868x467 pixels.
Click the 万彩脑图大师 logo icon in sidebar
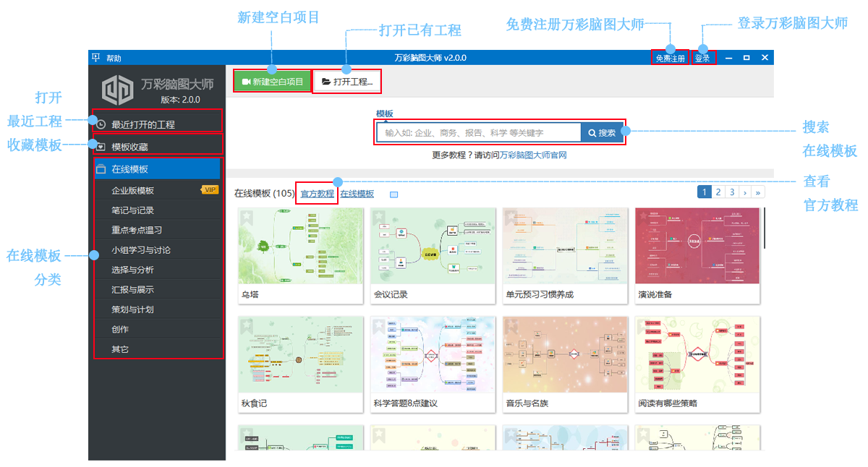tap(117, 90)
